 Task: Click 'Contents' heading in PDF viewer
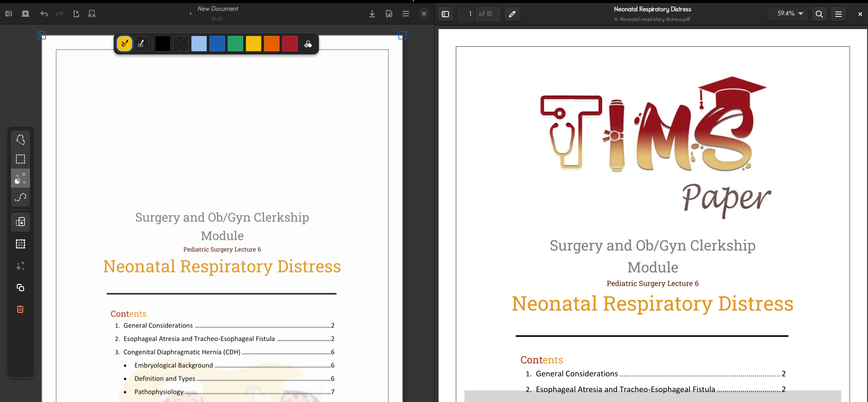542,360
